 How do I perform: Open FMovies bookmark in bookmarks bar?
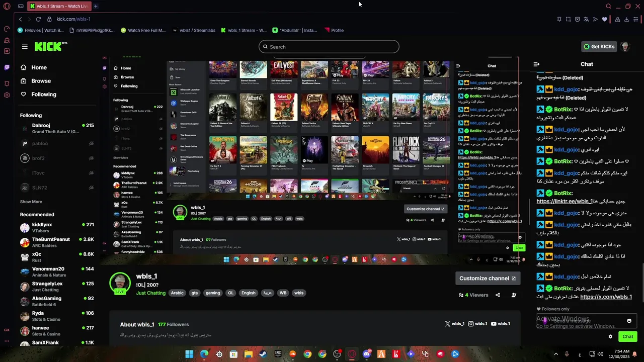(x=41, y=30)
